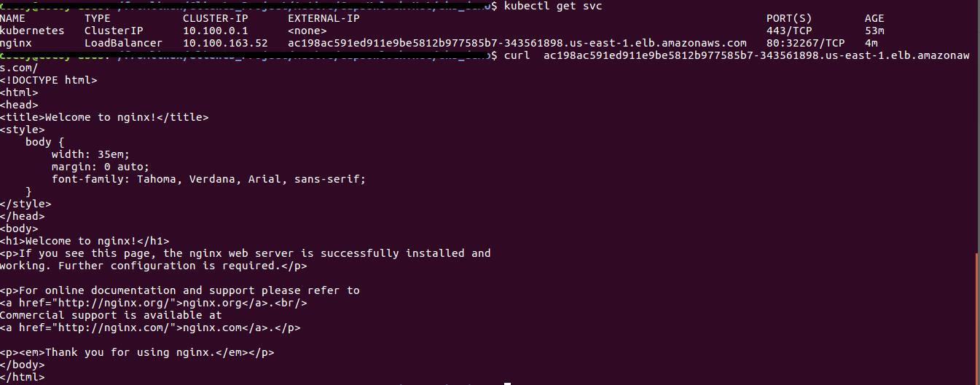Click the LoadBalancer type text
Viewport: 980px width, 385px height.
pos(123,43)
